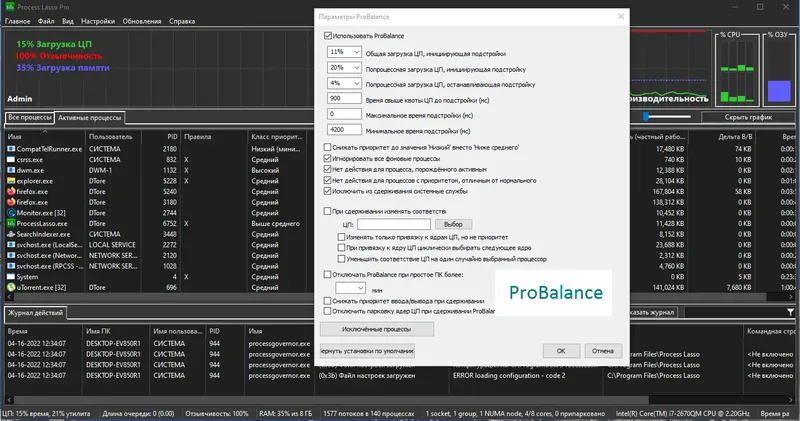Open the 'Обновления' menu

[142, 21]
